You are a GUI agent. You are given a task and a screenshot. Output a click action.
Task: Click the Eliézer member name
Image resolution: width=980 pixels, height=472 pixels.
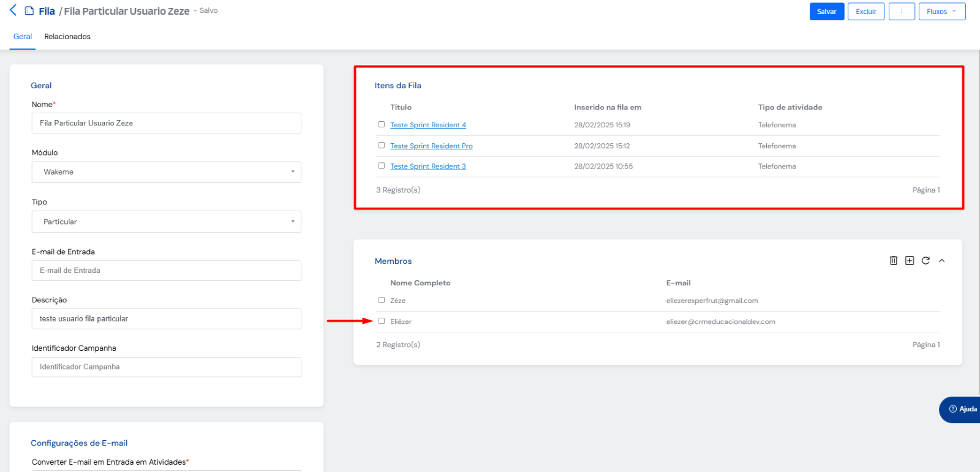pyautogui.click(x=401, y=321)
